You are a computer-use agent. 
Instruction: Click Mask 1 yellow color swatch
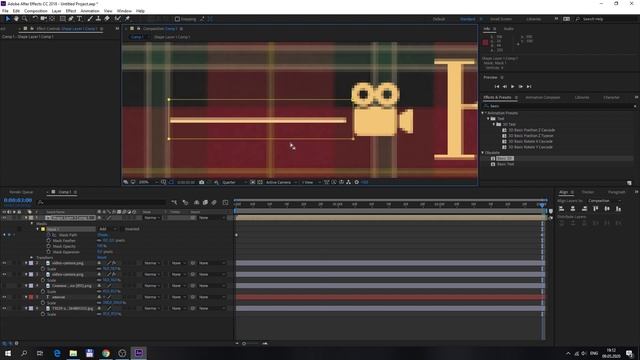click(x=43, y=229)
